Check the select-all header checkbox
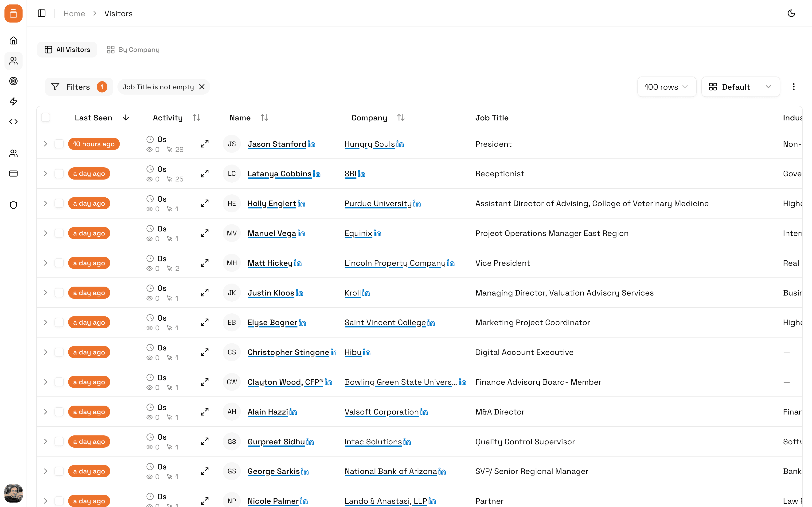The image size is (812, 507). point(46,118)
